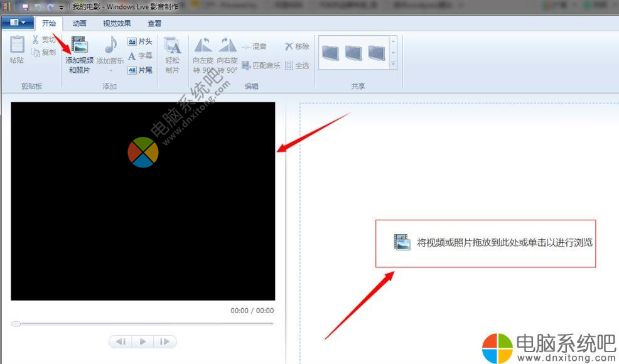Click the play button under preview
This screenshot has height=364, width=619.
143,341
